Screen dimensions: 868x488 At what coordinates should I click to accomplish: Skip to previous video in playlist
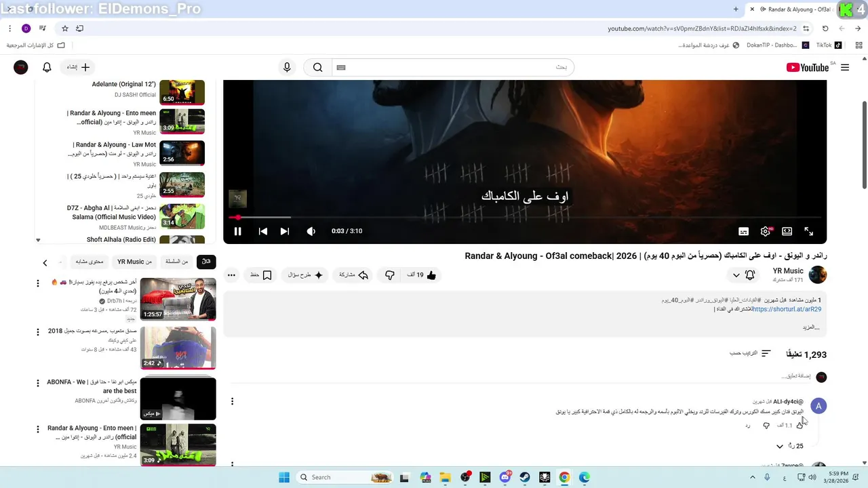click(x=263, y=231)
